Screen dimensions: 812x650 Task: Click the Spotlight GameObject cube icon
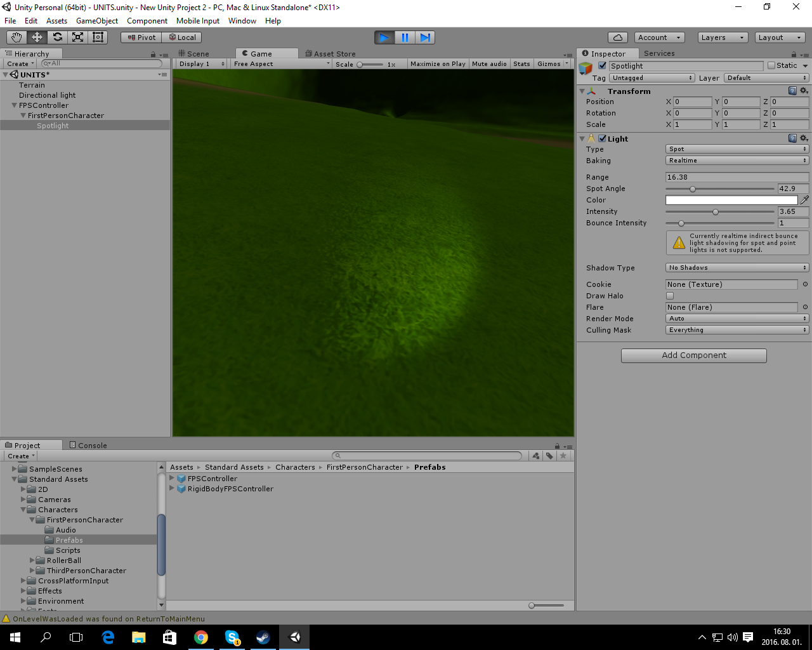(x=586, y=68)
